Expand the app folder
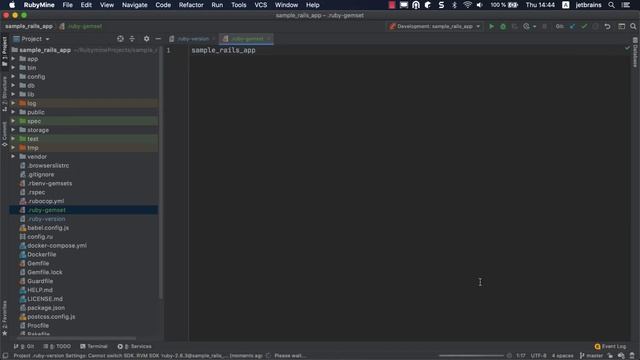The image size is (640, 360). [13, 59]
